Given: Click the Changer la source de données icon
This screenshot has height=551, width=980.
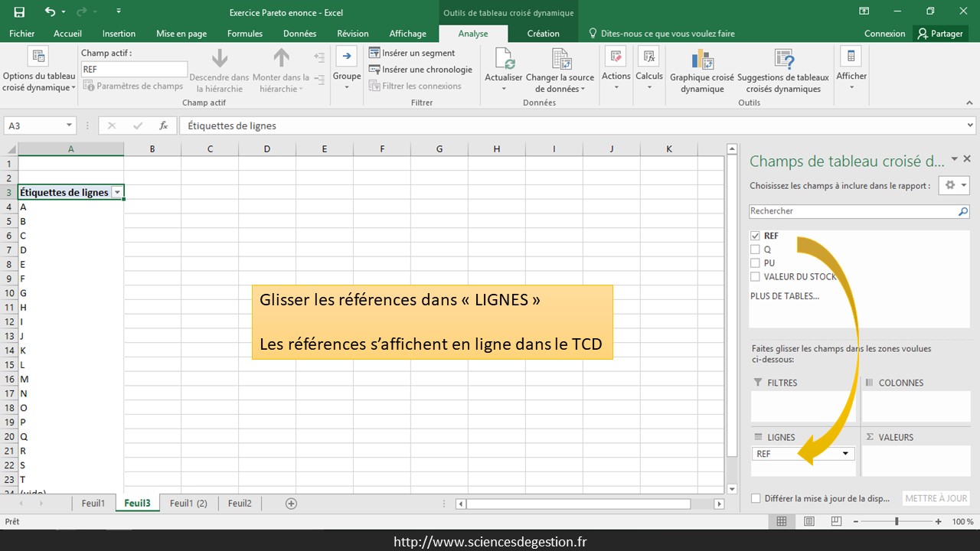Looking at the screenshot, I should pos(561,59).
